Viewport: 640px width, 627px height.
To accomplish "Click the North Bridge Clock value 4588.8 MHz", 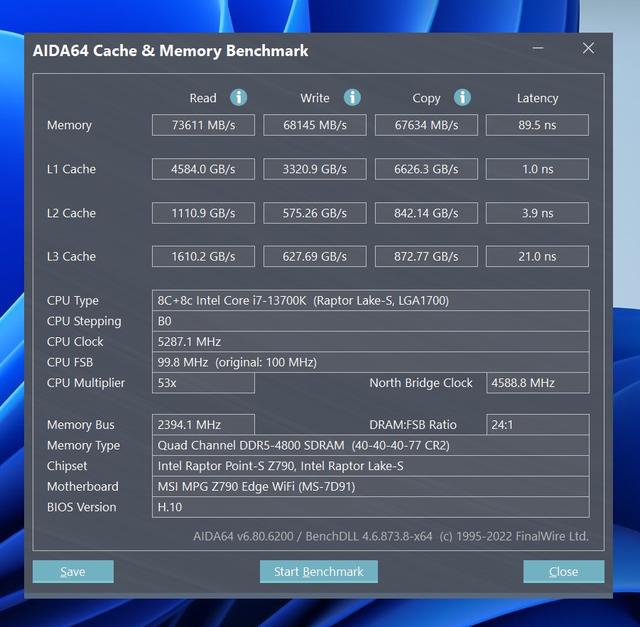I will coord(538,383).
